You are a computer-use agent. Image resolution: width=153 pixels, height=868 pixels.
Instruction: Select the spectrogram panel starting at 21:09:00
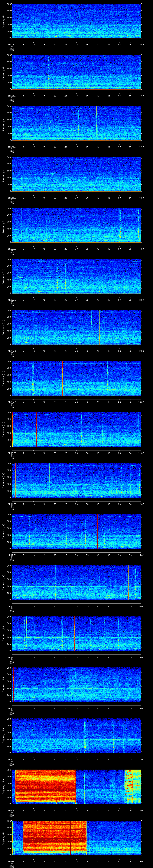(77, 378)
